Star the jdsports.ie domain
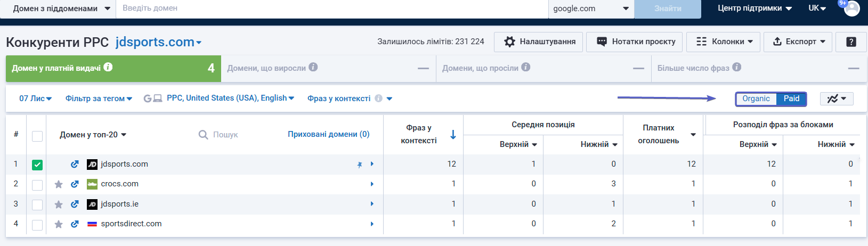The height and width of the screenshot is (246, 868). click(59, 204)
